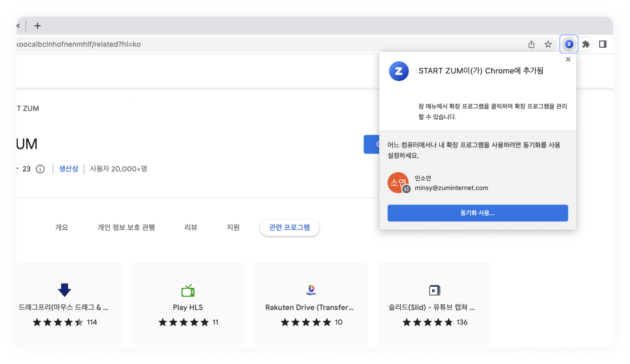Close the extension added popup
Viewport: 630px width, 364px height.
568,59
